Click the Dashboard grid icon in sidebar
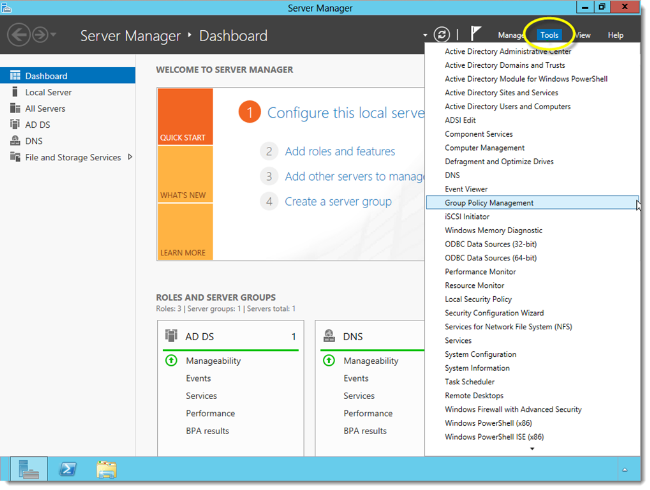Viewport: 650px width, 490px height. pos(15,75)
